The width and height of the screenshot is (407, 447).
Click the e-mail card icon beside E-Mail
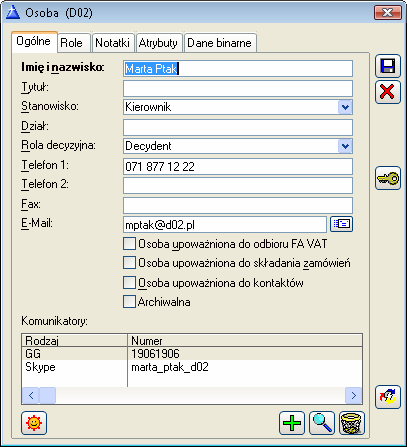(341, 224)
